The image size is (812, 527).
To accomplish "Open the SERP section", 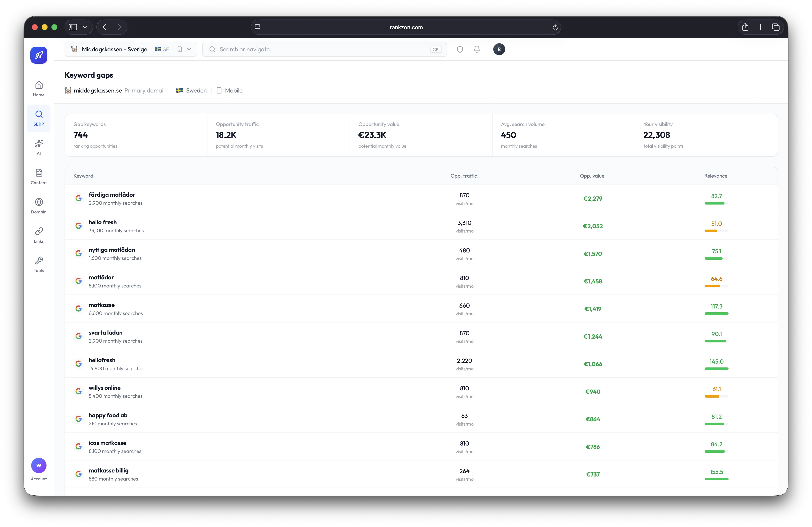I will point(39,118).
